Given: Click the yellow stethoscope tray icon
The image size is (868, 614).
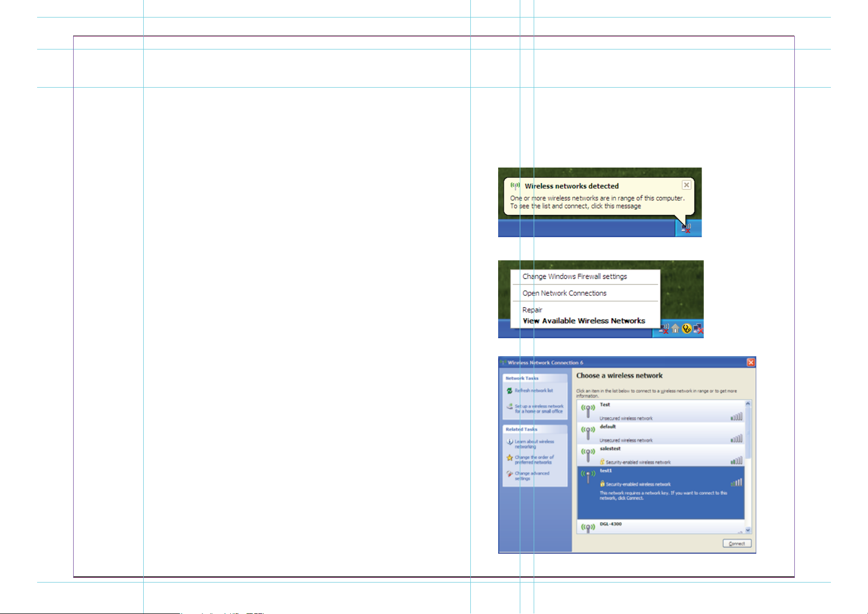Looking at the screenshot, I should tap(687, 328).
